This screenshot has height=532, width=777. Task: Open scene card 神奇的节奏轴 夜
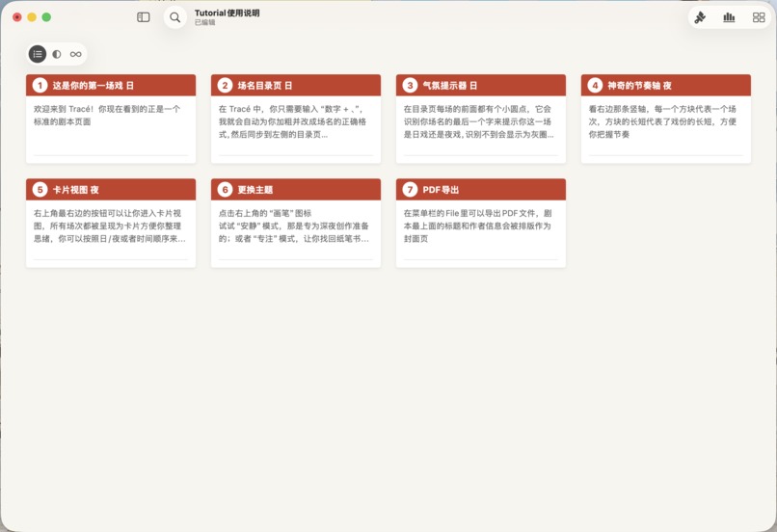point(666,119)
